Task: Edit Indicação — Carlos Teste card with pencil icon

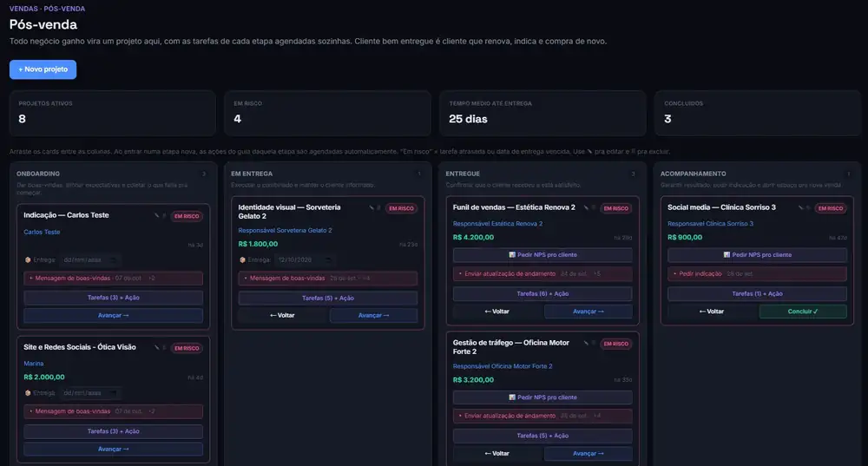Action: [156, 216]
